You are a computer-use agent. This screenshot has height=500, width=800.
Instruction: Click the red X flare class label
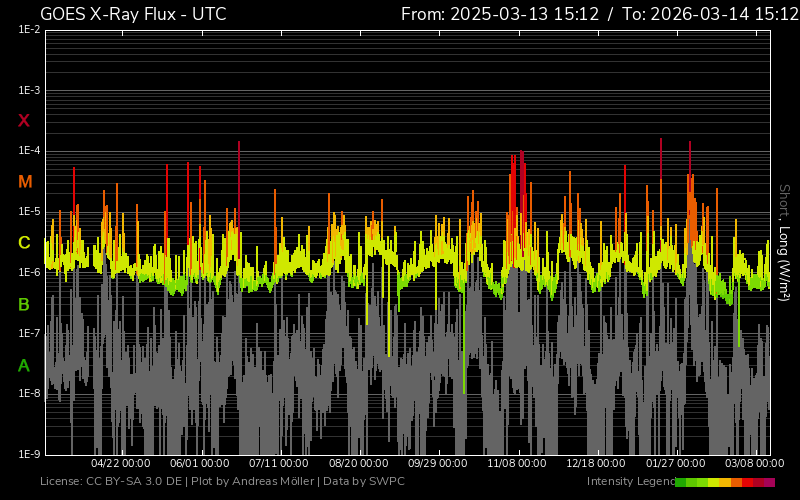point(24,121)
